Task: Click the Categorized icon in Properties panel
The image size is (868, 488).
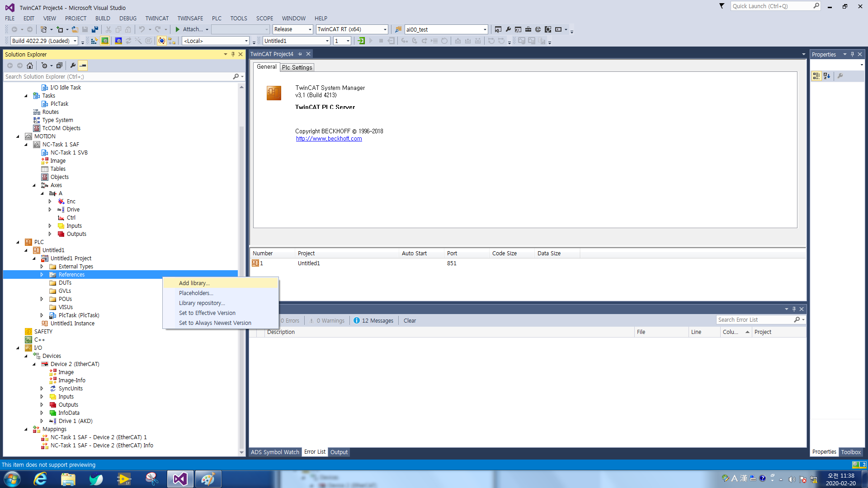Action: [x=816, y=76]
